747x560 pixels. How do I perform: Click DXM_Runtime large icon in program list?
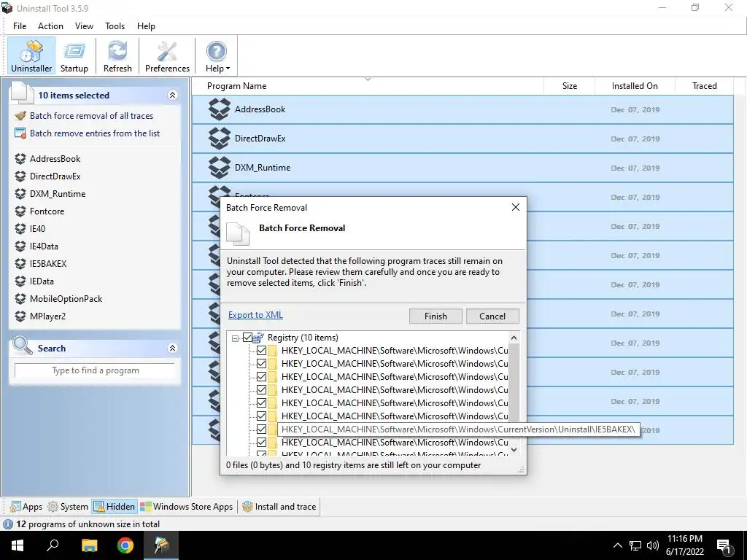coord(219,167)
